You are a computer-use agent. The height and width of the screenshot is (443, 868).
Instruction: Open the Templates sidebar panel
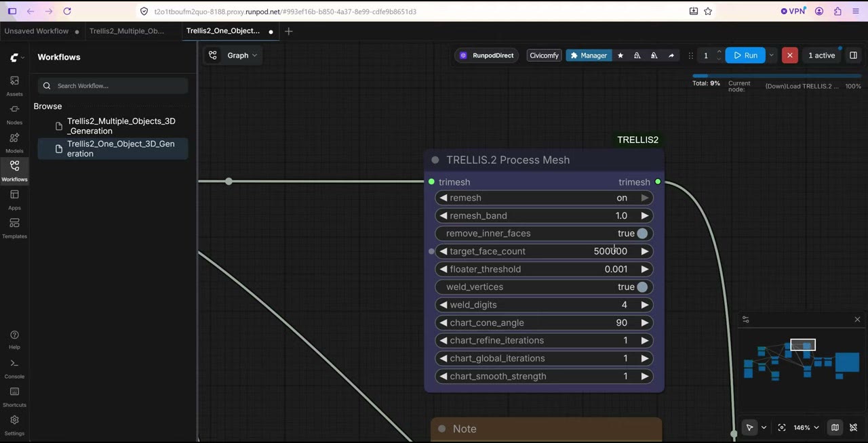click(14, 228)
